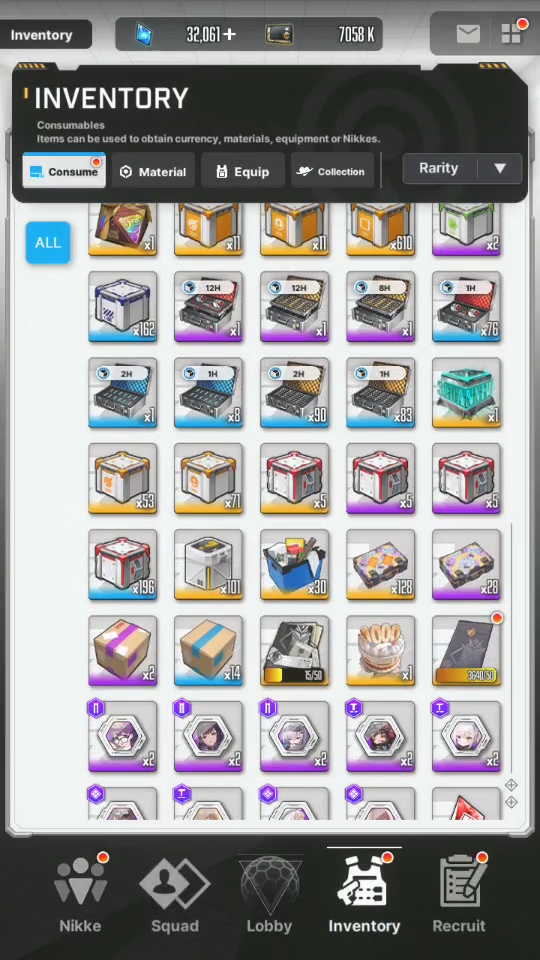Go to the Lobby
The width and height of the screenshot is (540, 960).
270,894
